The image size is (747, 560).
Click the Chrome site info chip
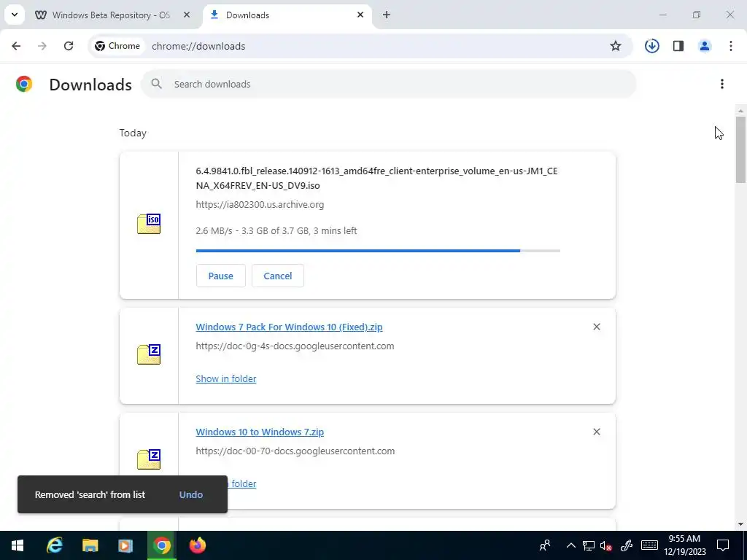coord(117,46)
